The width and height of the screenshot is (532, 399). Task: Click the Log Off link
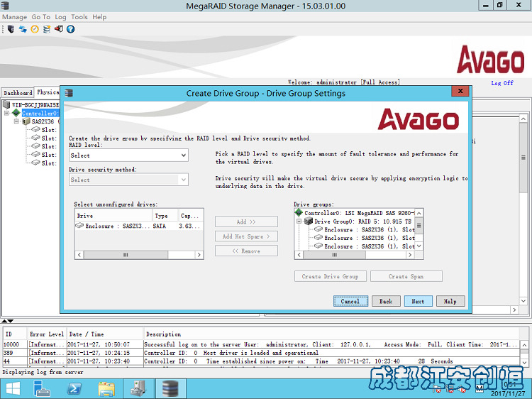tap(502, 83)
